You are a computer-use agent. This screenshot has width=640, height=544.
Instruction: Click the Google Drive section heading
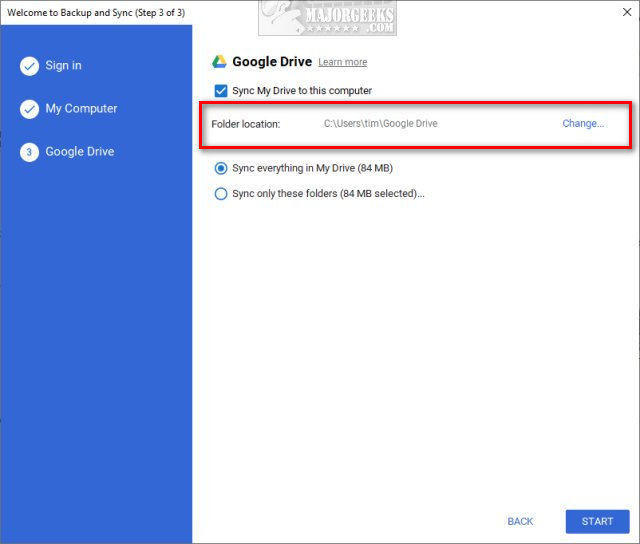[x=272, y=62]
